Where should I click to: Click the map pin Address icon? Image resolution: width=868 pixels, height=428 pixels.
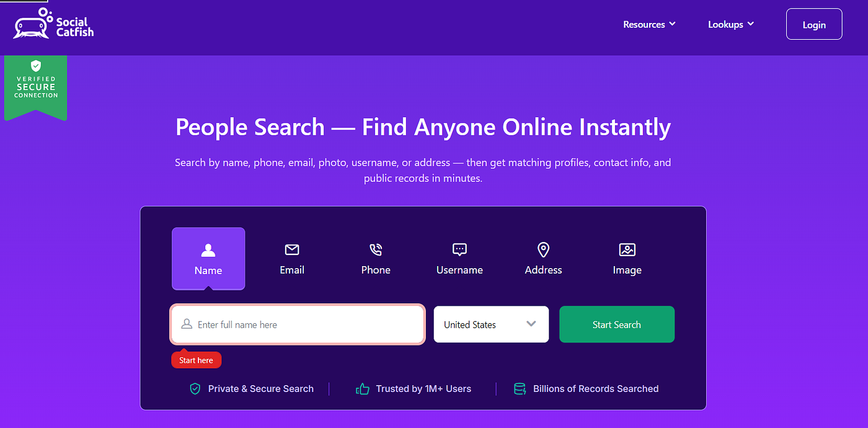pos(543,249)
